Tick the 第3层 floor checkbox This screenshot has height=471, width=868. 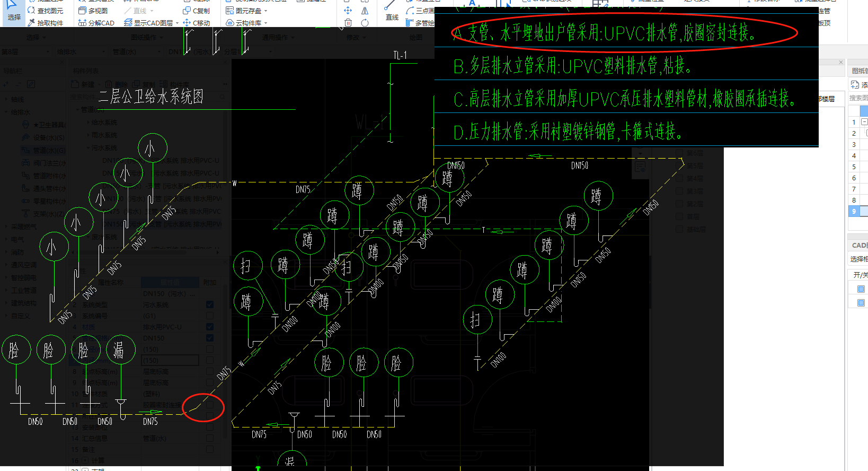coord(680,191)
